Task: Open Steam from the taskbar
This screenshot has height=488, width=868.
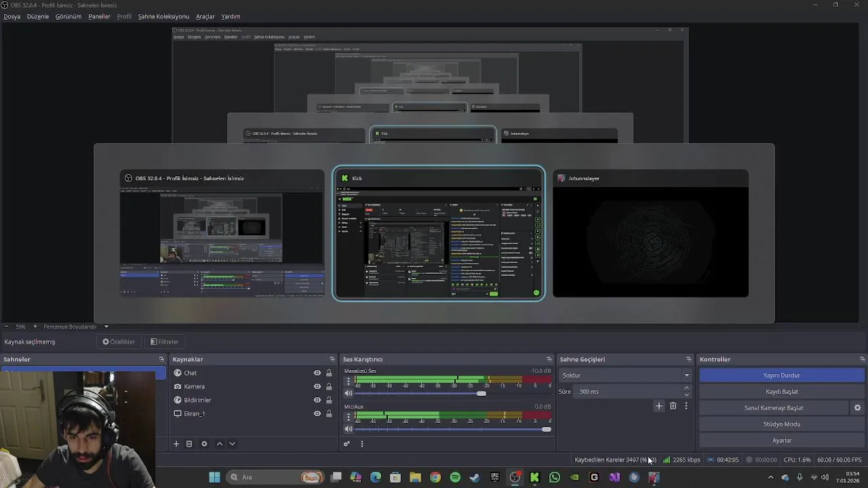Action: (475, 477)
